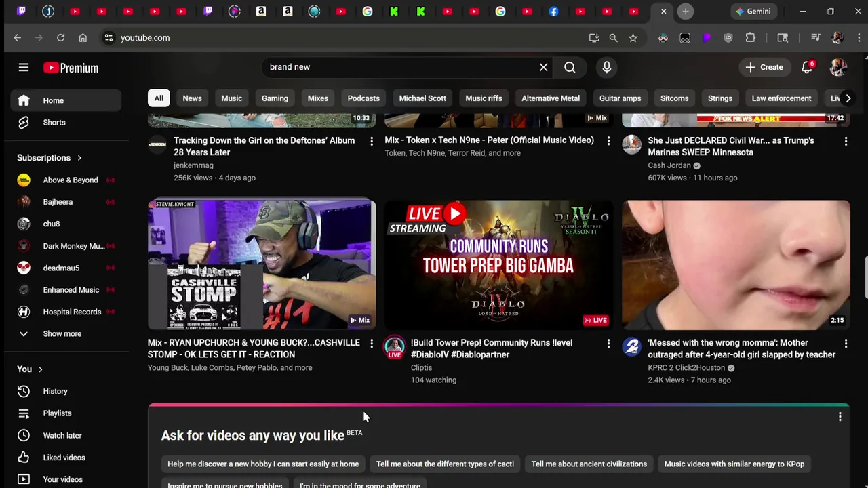Viewport: 868px width, 488px height.
Task: Select the News filter chip
Action: [x=192, y=98]
